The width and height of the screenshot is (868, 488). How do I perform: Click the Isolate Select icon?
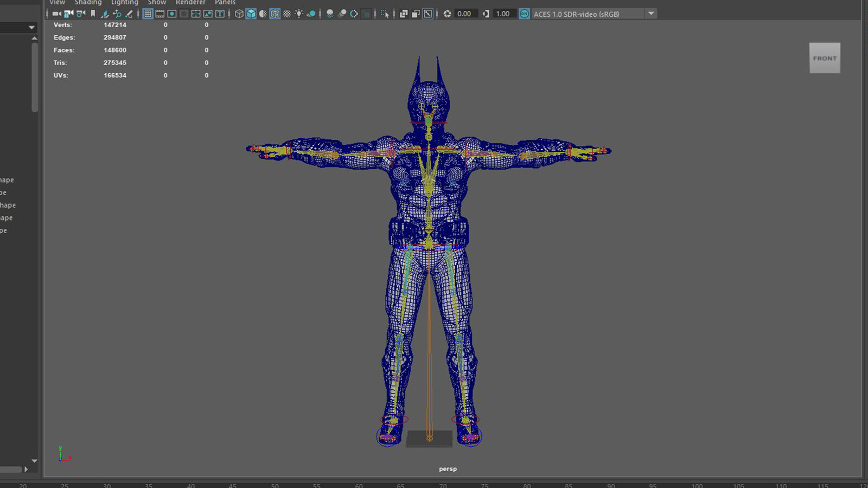click(385, 14)
